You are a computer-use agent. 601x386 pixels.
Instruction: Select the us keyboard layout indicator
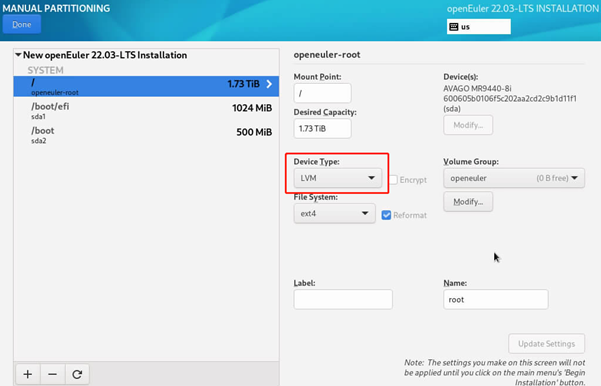(x=479, y=27)
